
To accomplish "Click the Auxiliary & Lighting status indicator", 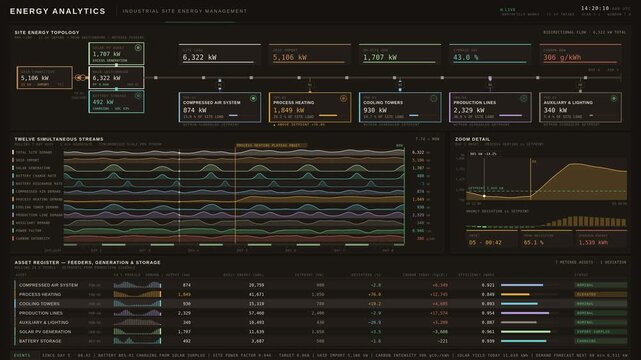I will 614,98.
